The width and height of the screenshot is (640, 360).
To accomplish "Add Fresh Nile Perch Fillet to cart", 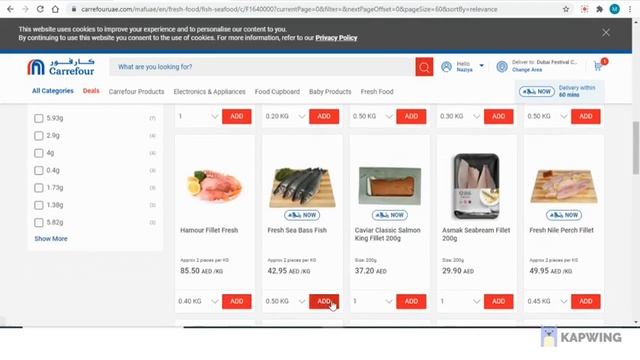I will [x=586, y=301].
